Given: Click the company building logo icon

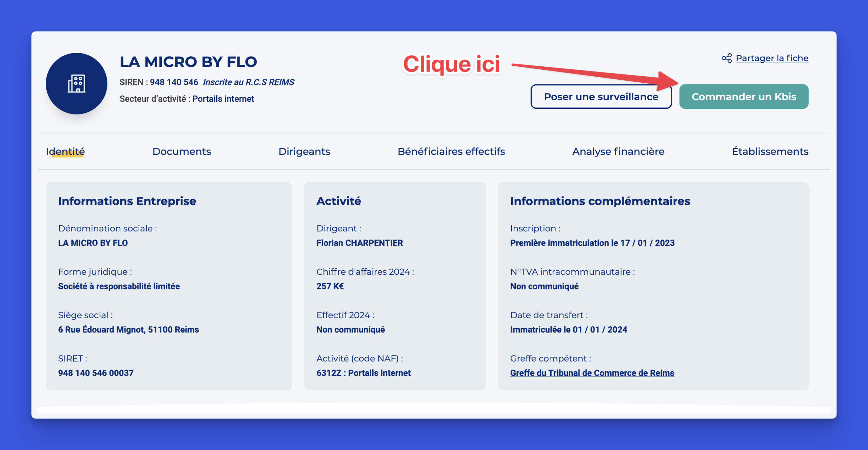Looking at the screenshot, I should (x=77, y=84).
